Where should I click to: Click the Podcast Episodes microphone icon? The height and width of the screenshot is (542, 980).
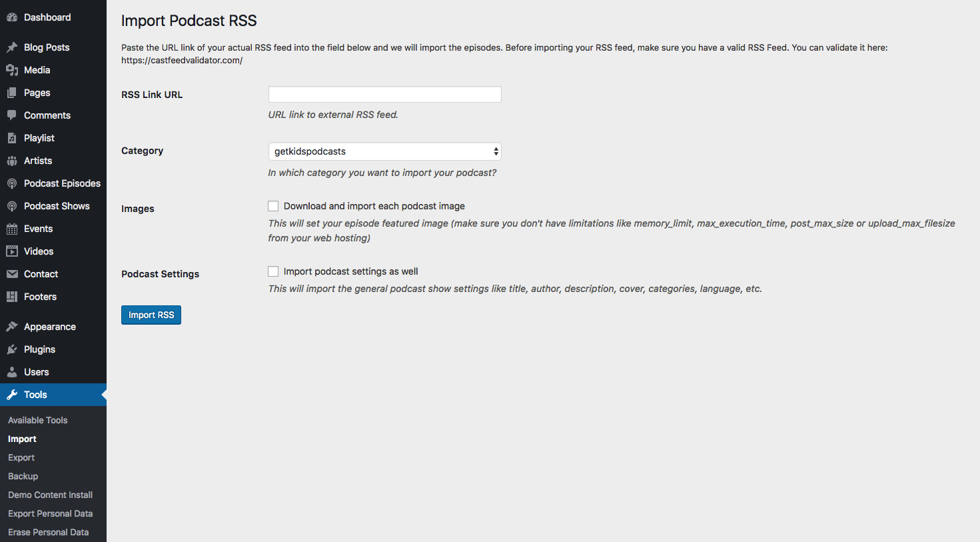tap(12, 183)
